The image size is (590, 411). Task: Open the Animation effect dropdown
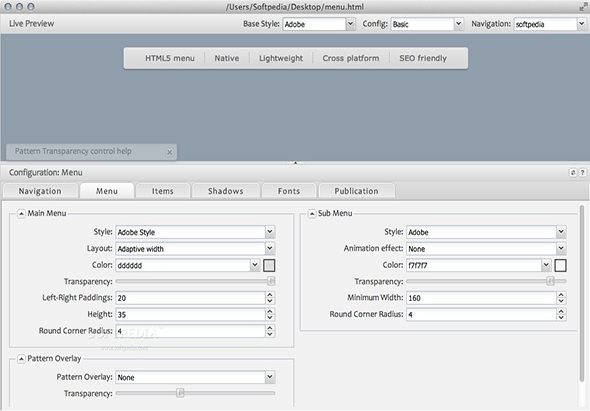click(x=561, y=248)
